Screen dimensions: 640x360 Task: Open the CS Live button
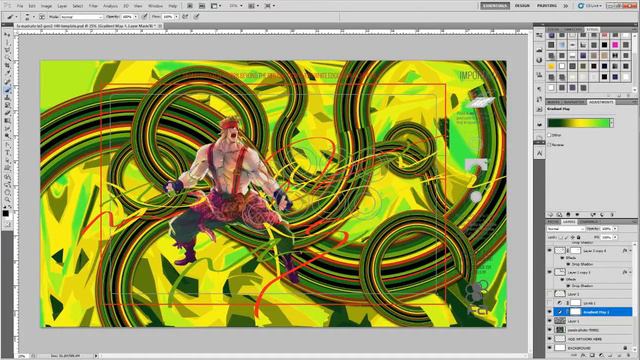point(590,6)
